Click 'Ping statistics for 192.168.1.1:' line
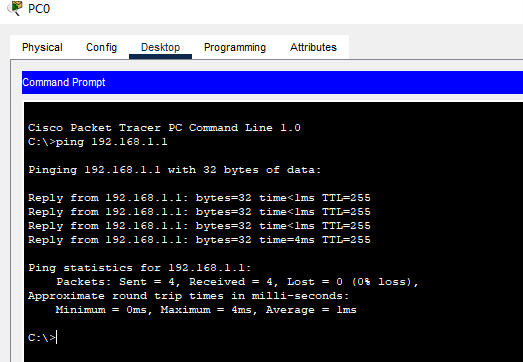This screenshot has height=362, width=523. [139, 268]
